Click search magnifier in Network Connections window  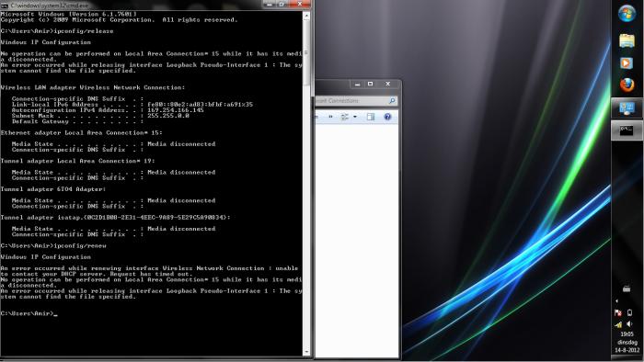[392, 100]
